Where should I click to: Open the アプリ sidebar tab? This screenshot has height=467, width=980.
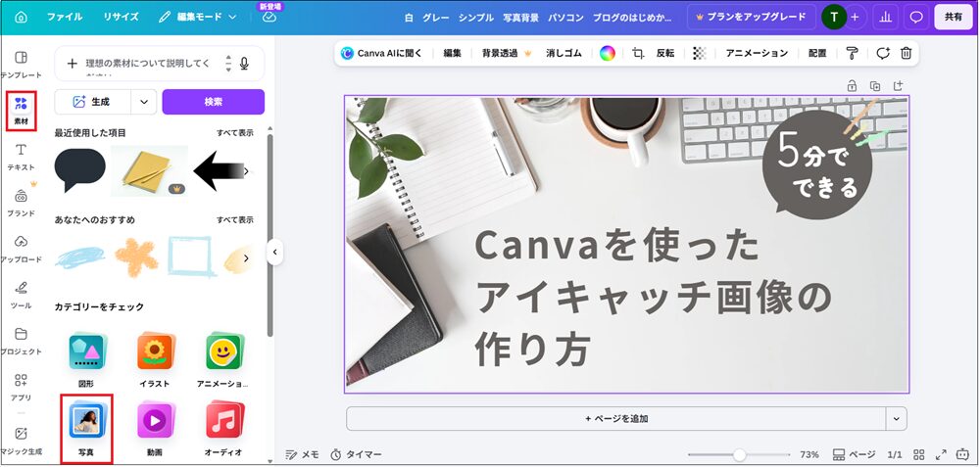(21, 387)
